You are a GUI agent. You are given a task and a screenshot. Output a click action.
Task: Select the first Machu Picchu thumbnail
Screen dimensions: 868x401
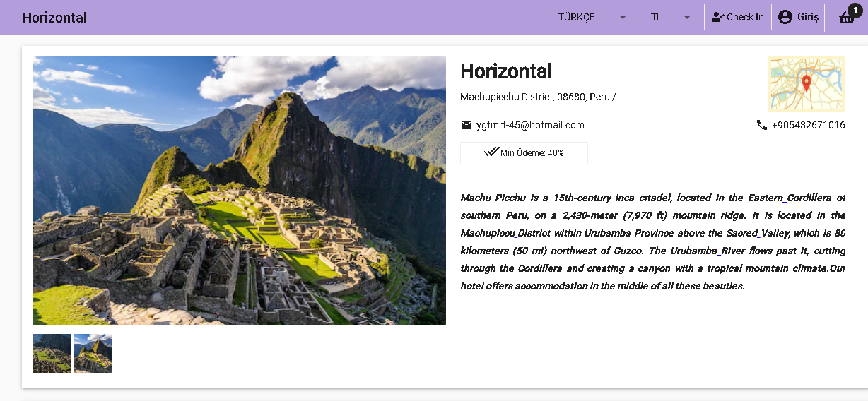(x=52, y=353)
